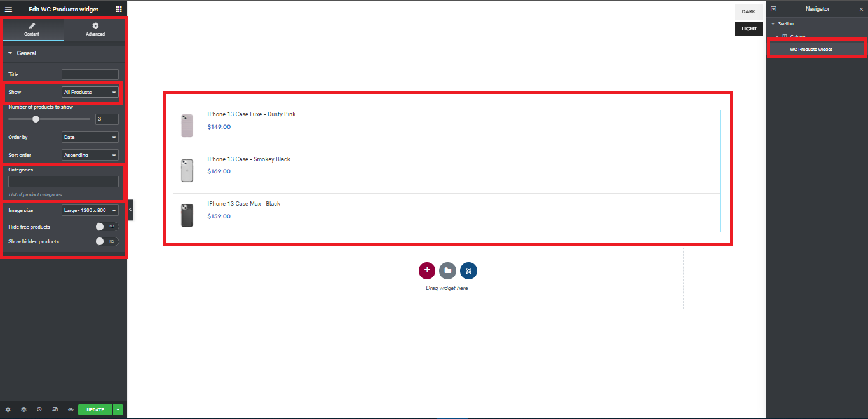The image size is (868, 419).
Task: Click the Dusty Pink case product thumbnail
Action: coord(187,126)
